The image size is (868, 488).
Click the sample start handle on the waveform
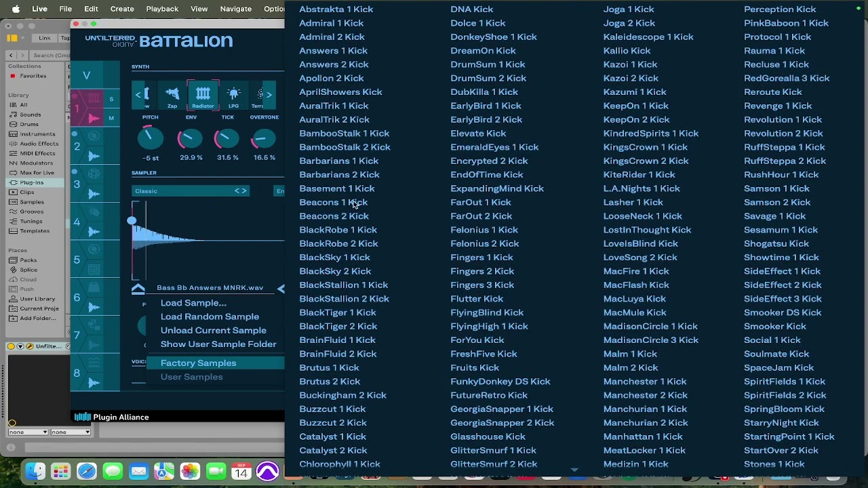click(132, 221)
